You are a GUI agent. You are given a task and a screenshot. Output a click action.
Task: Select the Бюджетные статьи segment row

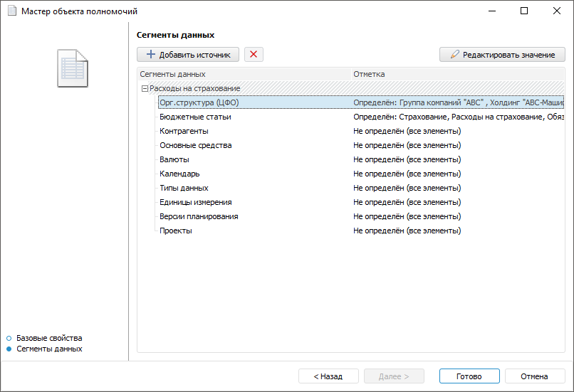click(x=195, y=117)
